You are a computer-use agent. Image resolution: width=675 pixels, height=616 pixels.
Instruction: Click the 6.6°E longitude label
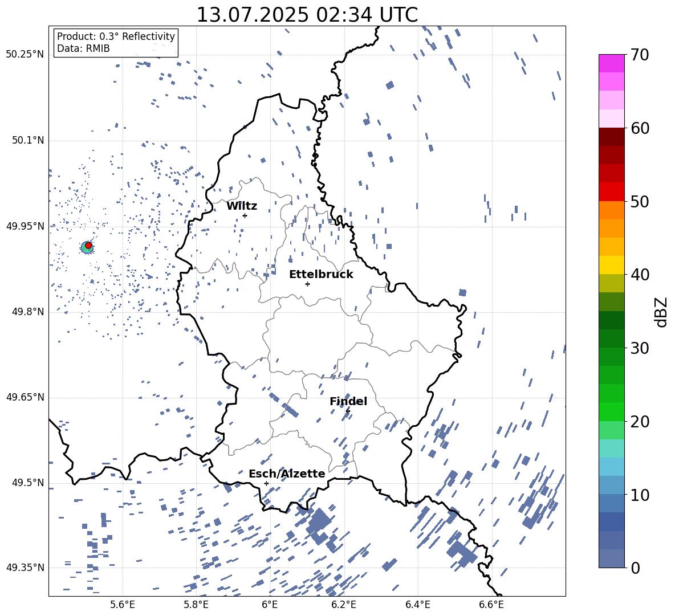pos(491,605)
